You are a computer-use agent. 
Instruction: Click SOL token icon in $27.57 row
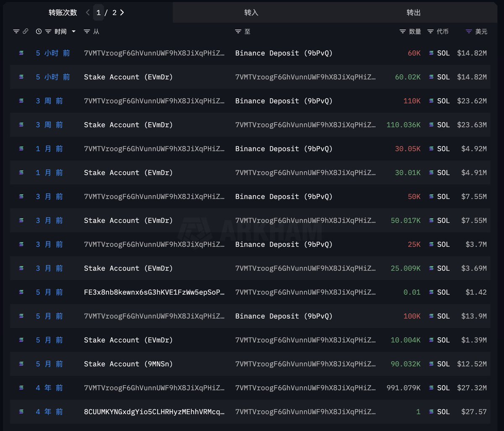(x=431, y=412)
